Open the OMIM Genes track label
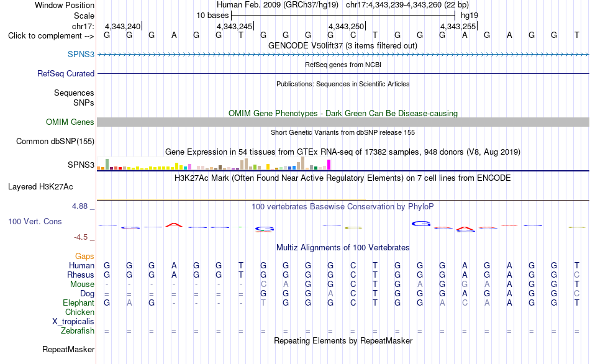This screenshot has height=364, width=590. click(x=70, y=122)
